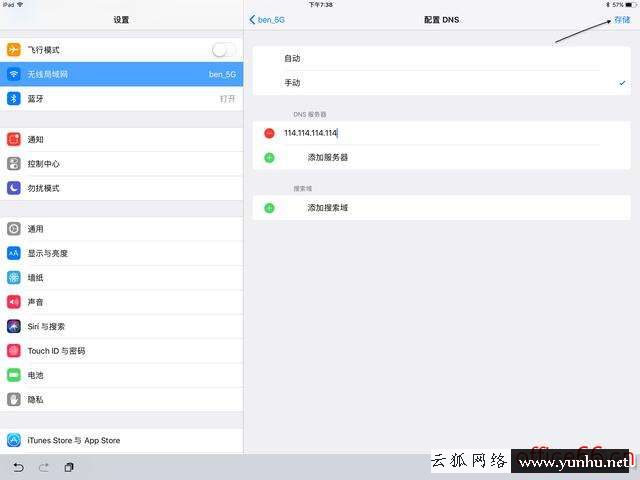
Task: Tap the Battery (电池) icon
Action: click(x=13, y=375)
